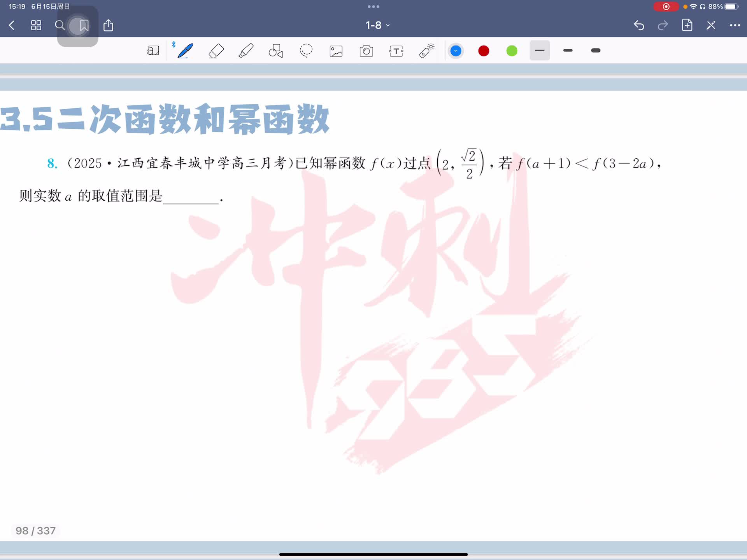
Task: Pick the red pen color
Action: [x=484, y=51]
